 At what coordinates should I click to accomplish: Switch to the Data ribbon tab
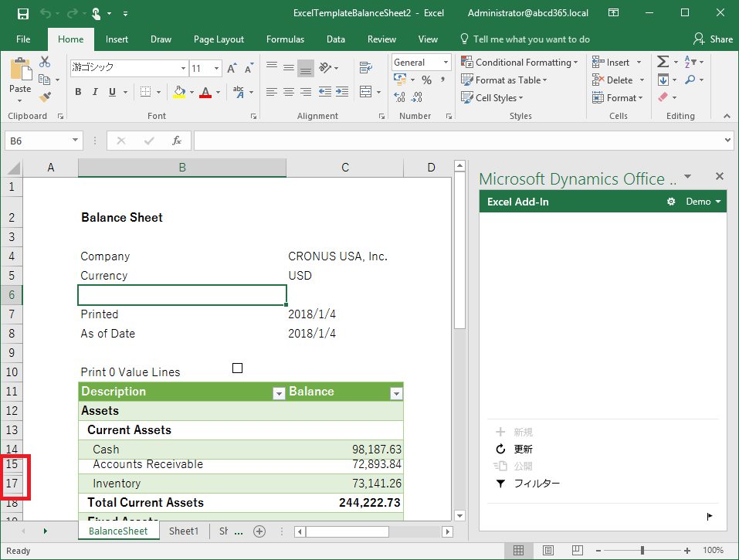click(x=336, y=39)
